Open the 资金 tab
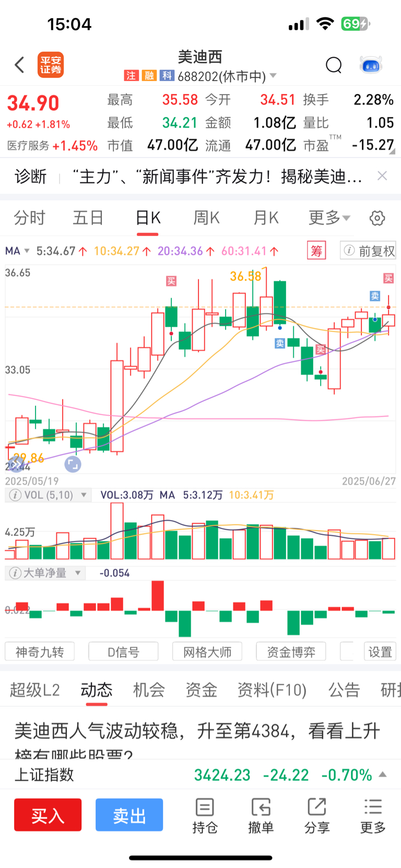The width and height of the screenshot is (401, 868). point(201,690)
